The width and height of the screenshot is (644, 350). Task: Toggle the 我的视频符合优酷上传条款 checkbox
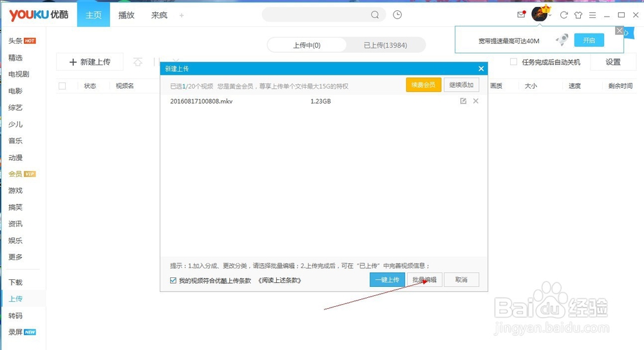click(173, 281)
